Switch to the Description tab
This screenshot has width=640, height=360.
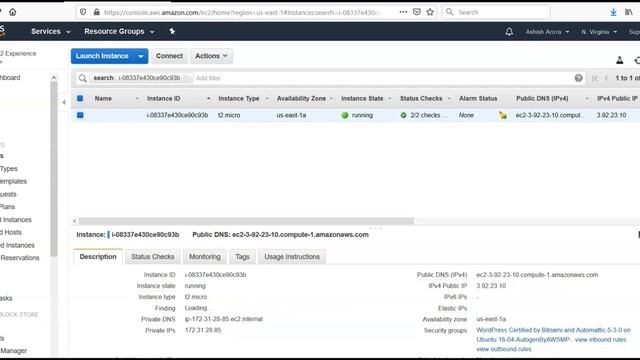[x=98, y=256]
